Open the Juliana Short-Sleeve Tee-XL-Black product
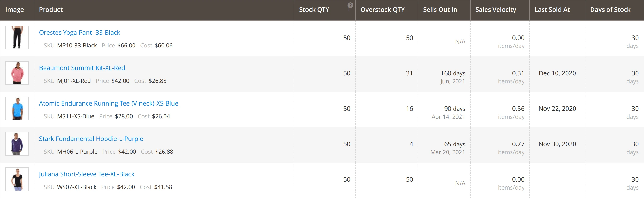The image size is (644, 198). pos(87,174)
